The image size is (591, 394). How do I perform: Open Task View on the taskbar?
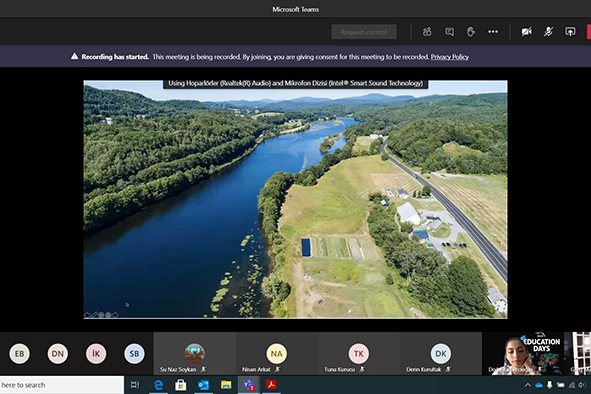pyautogui.click(x=135, y=385)
